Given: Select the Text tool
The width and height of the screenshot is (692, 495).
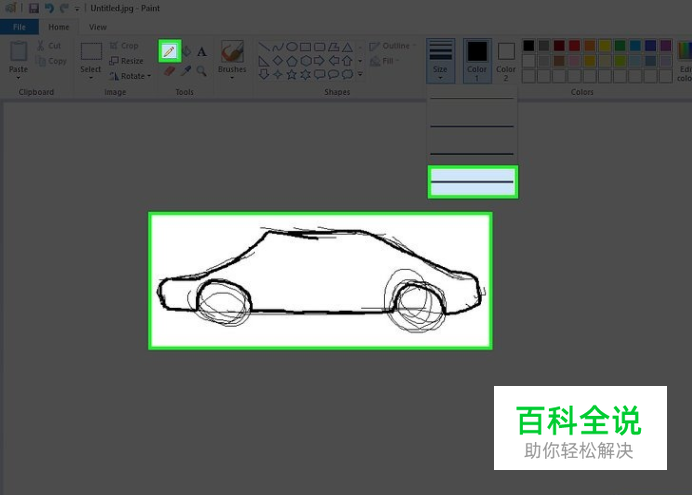Looking at the screenshot, I should pos(202,52).
